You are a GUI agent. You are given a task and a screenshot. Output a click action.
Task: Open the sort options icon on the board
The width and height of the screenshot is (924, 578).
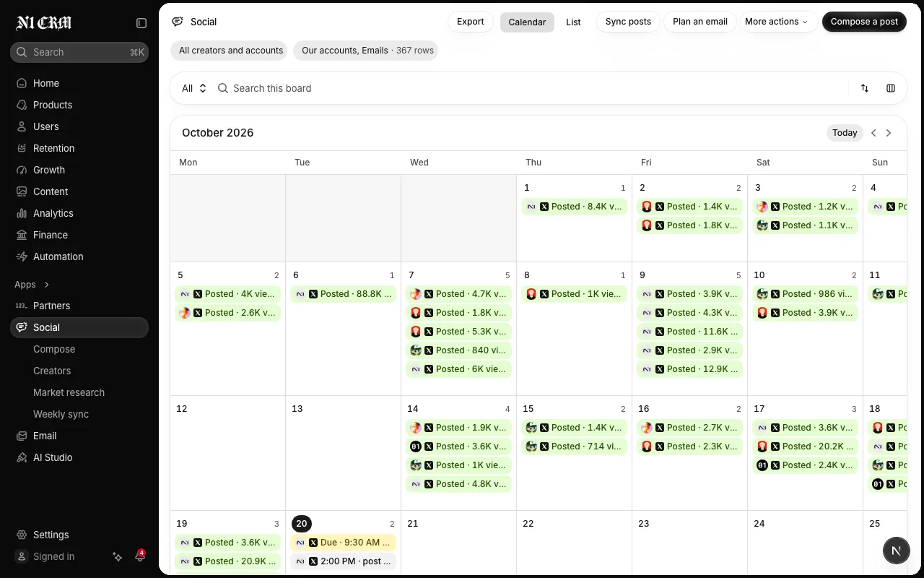[x=865, y=88]
